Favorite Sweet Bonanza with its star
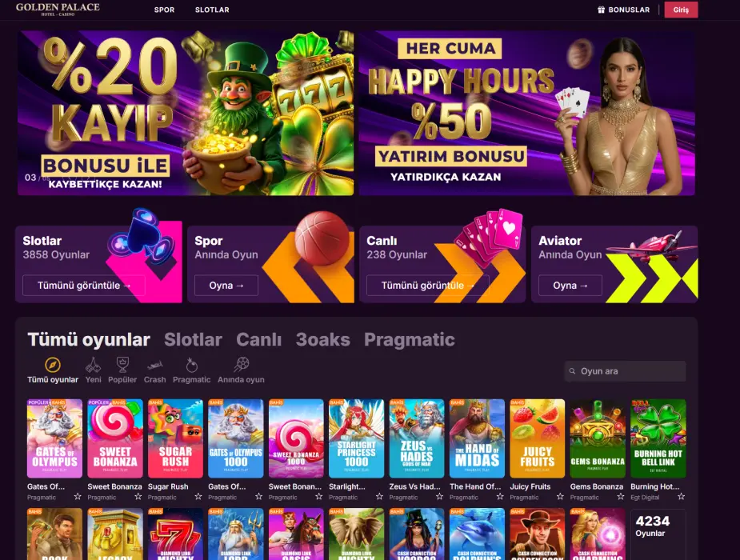740x560 pixels. click(x=138, y=496)
